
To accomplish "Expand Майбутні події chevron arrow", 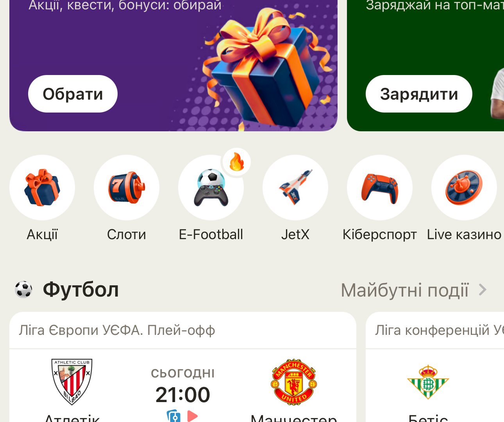I will (483, 290).
